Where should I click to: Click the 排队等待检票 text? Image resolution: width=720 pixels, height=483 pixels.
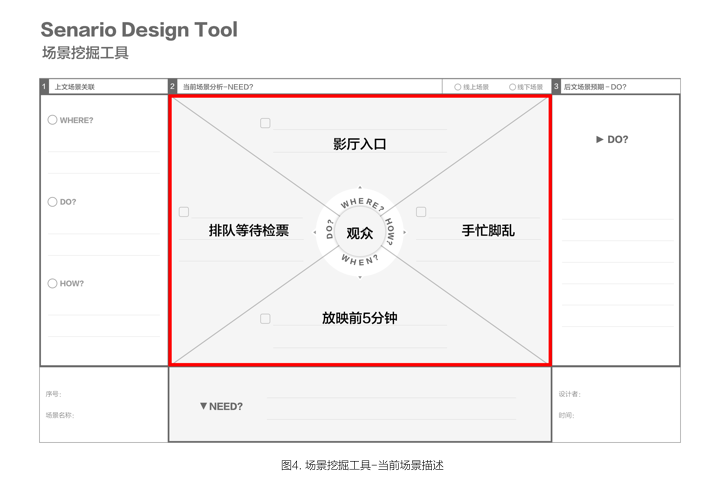(x=249, y=230)
